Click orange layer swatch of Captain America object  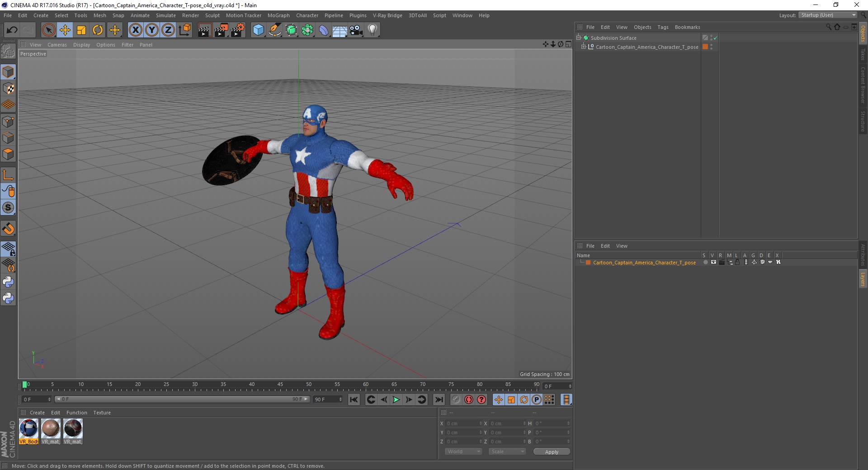coord(705,47)
